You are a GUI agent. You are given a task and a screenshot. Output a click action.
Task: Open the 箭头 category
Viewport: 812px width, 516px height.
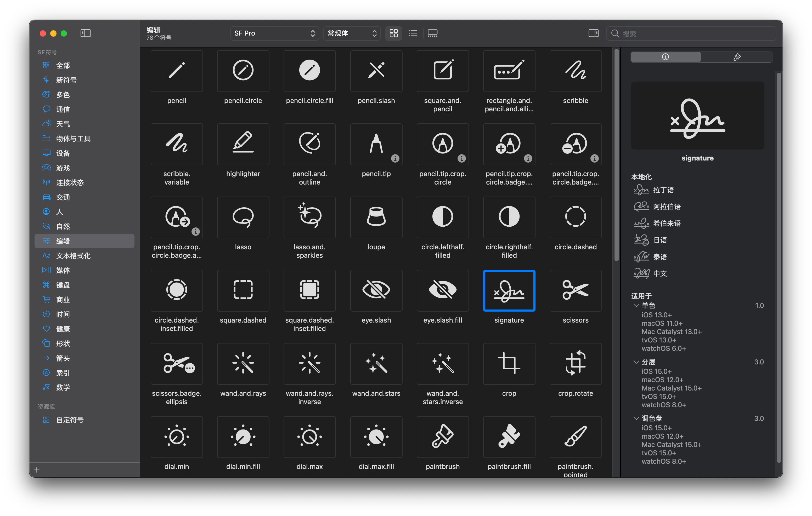[x=84, y=358]
